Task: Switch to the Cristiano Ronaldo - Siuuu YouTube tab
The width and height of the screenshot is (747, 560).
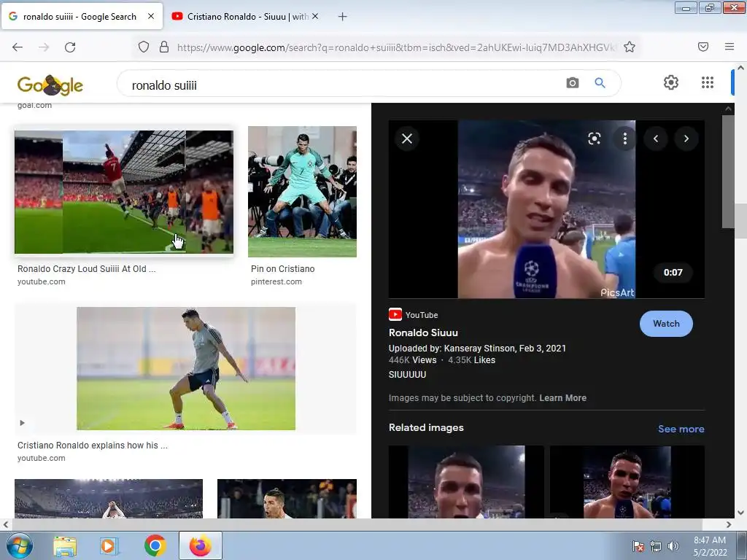Action: (x=244, y=16)
